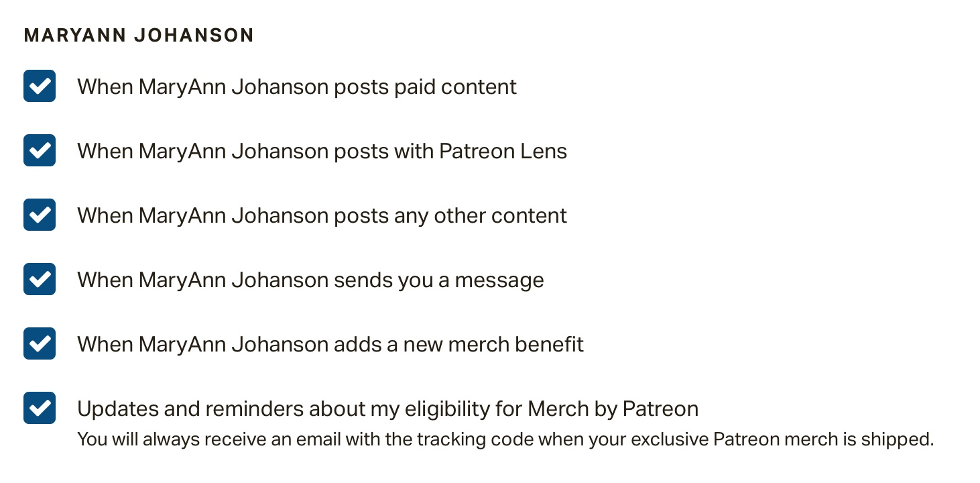Click the MARYANN JOHANSON section heading
The width and height of the screenshot is (980, 483).
(x=139, y=36)
